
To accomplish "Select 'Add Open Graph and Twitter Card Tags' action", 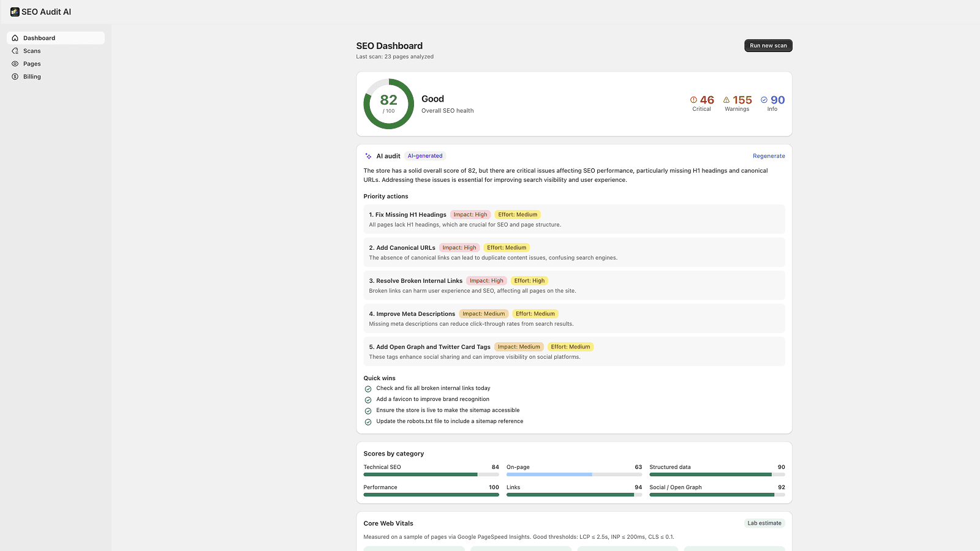I will coord(574,351).
